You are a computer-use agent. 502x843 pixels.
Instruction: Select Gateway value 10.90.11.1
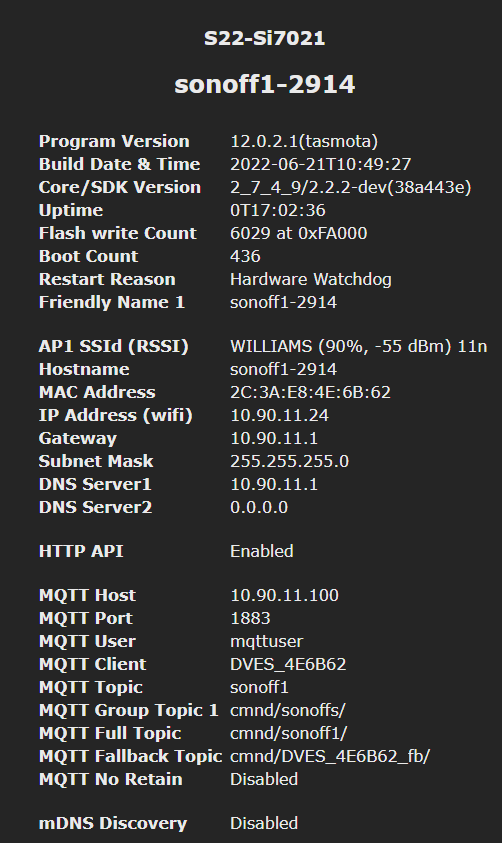tap(274, 439)
